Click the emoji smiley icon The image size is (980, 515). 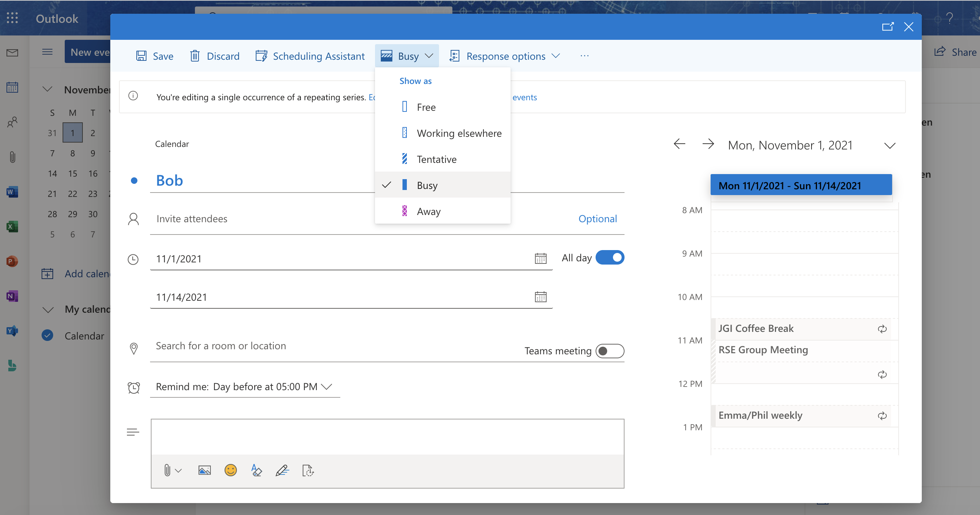tap(231, 471)
